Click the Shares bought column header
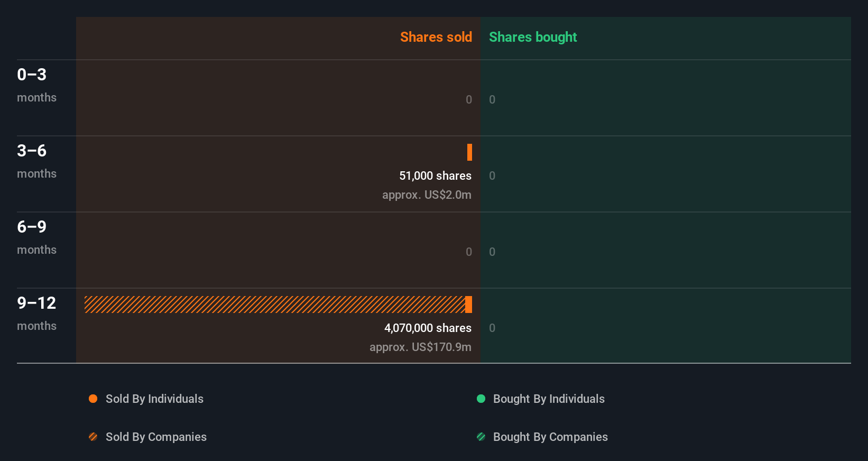 (x=533, y=37)
